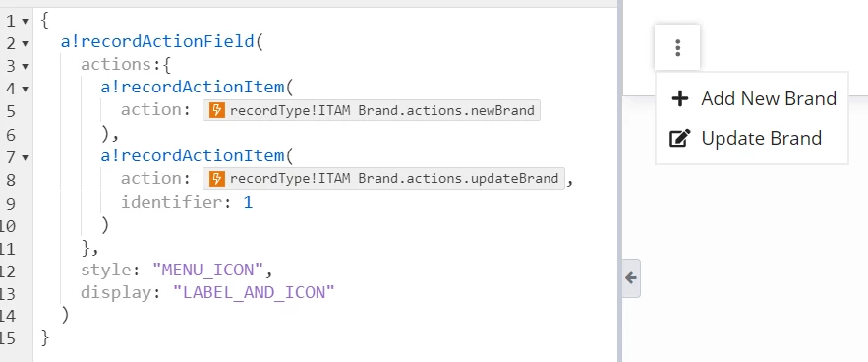The width and height of the screenshot is (868, 362).
Task: Click the updateBrand record type reference chip
Action: pos(383,179)
